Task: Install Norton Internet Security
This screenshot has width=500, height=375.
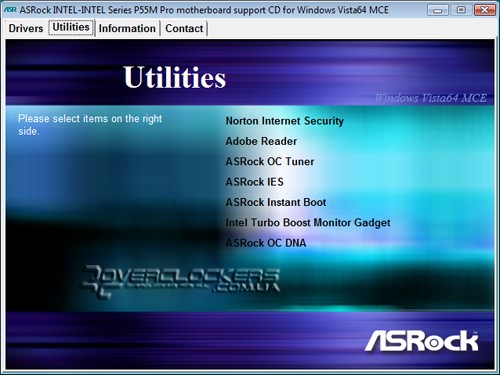Action: 284,121
